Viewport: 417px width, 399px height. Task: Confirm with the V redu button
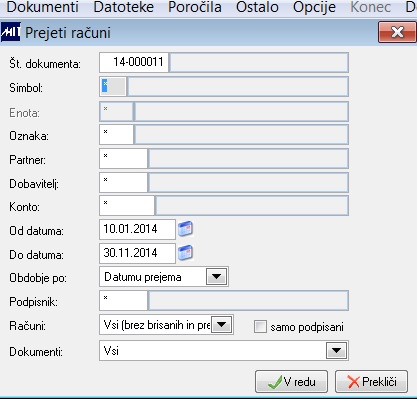291,382
